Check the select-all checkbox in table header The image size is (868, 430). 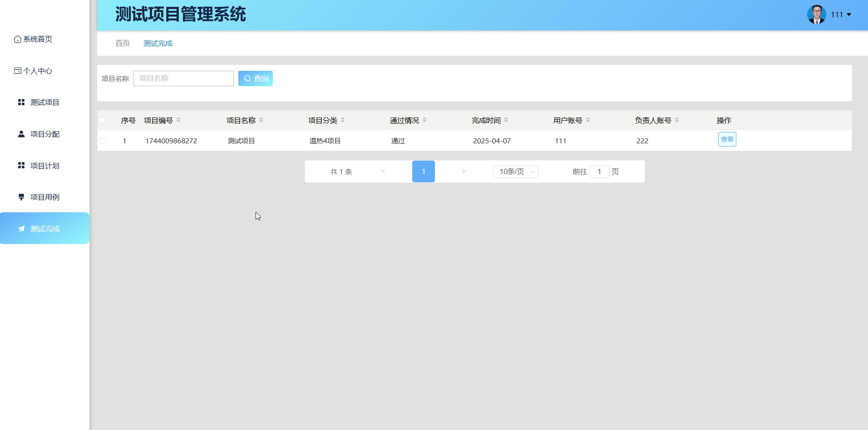(102, 120)
